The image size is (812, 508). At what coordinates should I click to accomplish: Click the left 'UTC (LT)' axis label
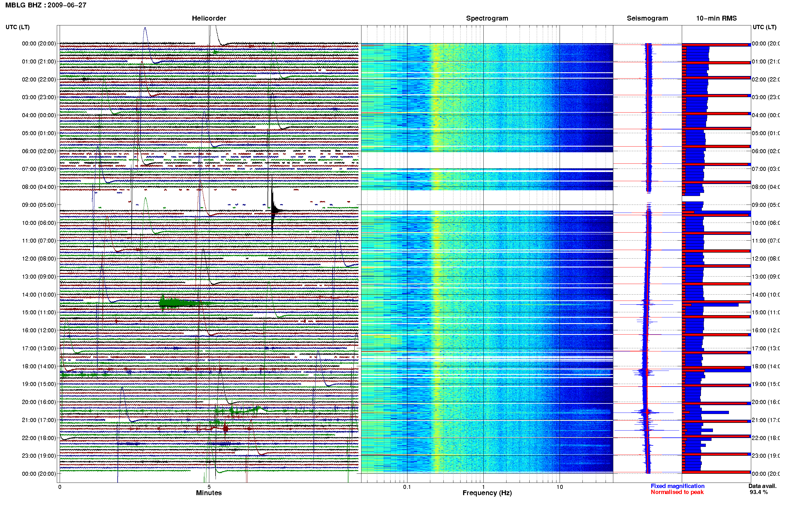(17, 27)
